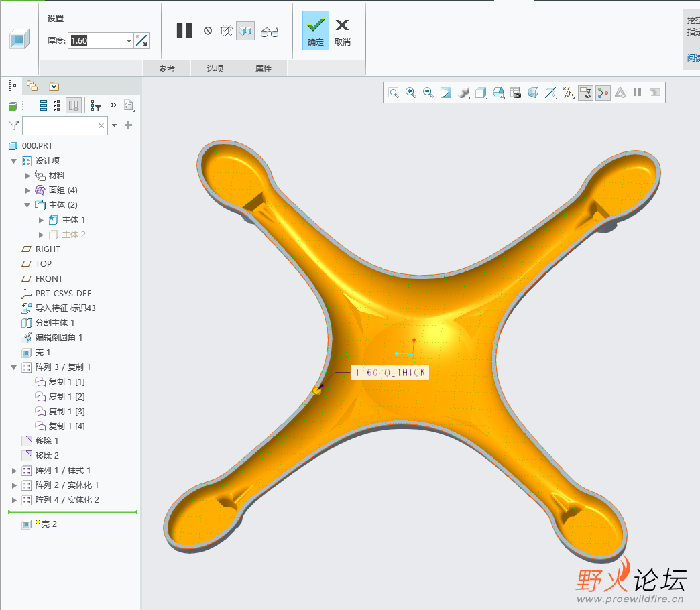The image size is (700, 610).
Task: Toggle the attached preview mode button
Action: coord(245,31)
